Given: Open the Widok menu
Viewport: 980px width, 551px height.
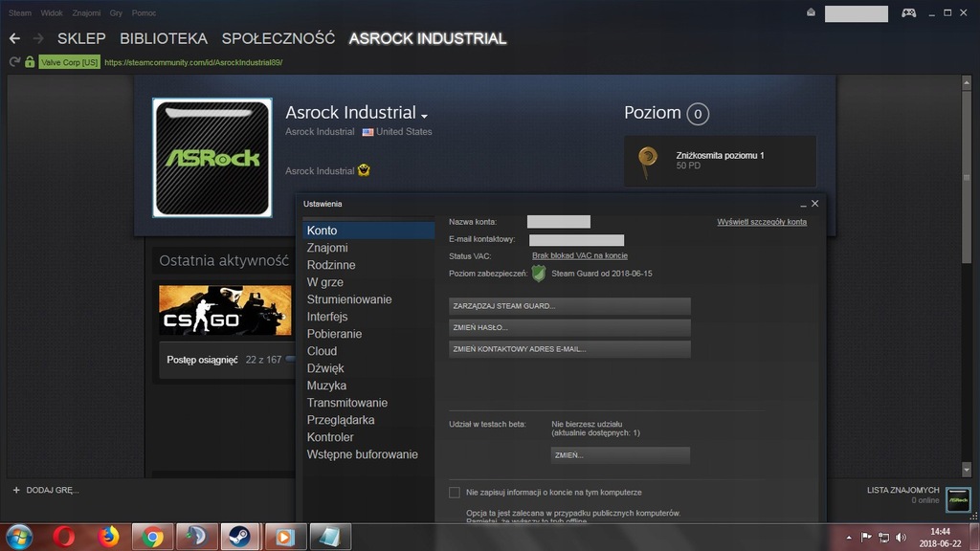Looking at the screenshot, I should [x=52, y=13].
